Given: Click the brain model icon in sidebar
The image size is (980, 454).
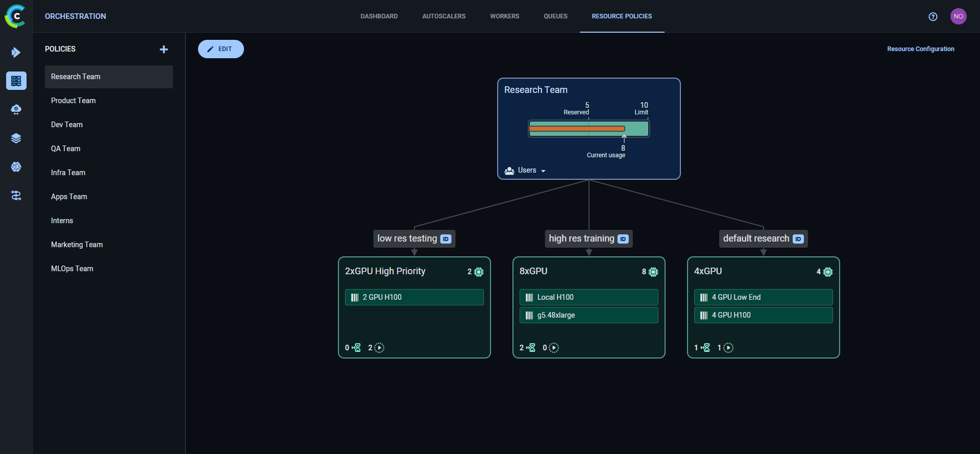Looking at the screenshot, I should click(x=16, y=167).
